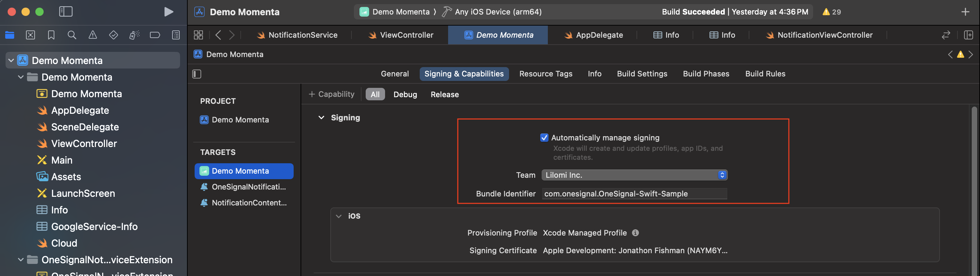Open the Breakpoint navigator icon
This screenshot has height=276, width=980.
[x=155, y=35]
